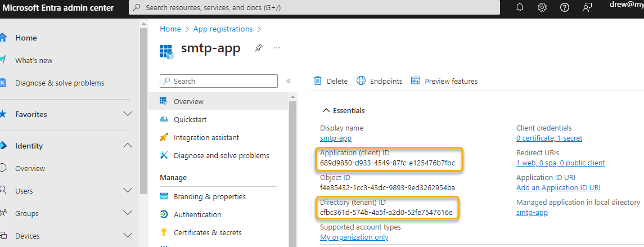Click the top search resources bar
Screen dimensions: 644x247
(x=314, y=7)
